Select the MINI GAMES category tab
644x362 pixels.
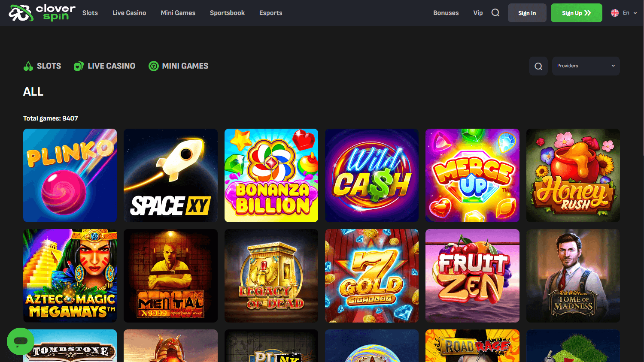tap(179, 66)
